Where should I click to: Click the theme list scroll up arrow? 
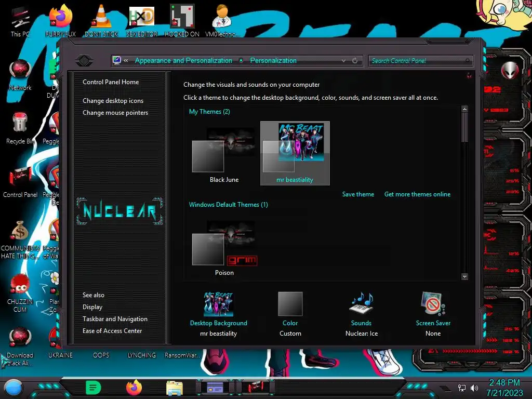tap(465, 109)
